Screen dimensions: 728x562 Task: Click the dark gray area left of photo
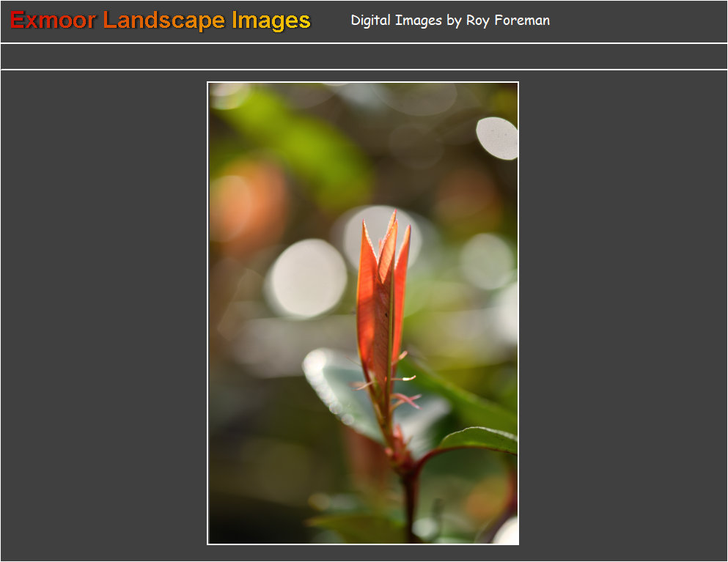[x=103, y=315]
